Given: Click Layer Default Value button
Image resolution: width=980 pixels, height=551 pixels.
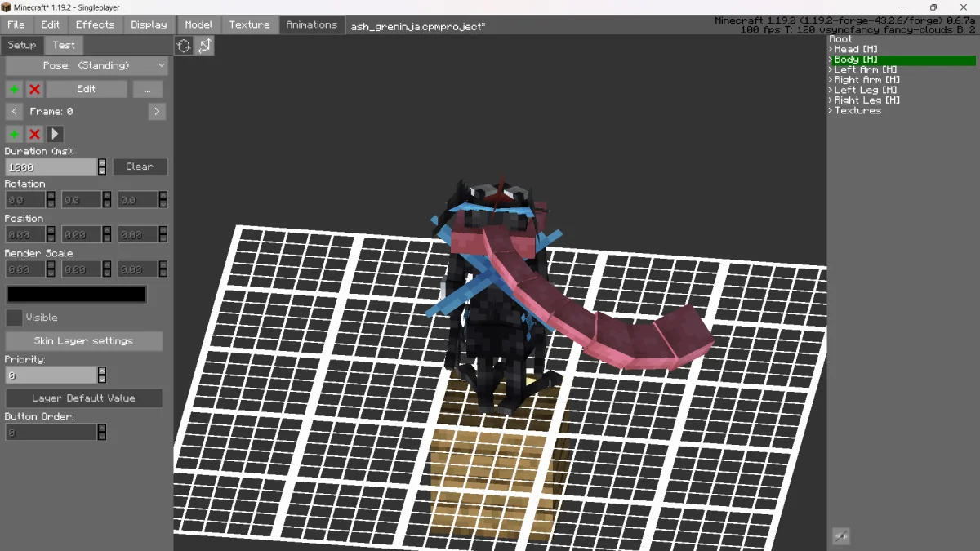Looking at the screenshot, I should coord(84,398).
